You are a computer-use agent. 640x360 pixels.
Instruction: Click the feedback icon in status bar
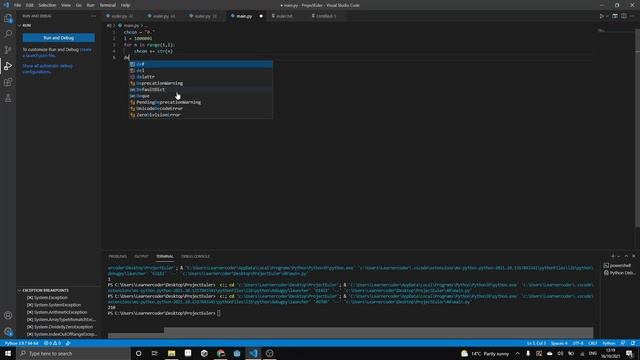coord(623,343)
